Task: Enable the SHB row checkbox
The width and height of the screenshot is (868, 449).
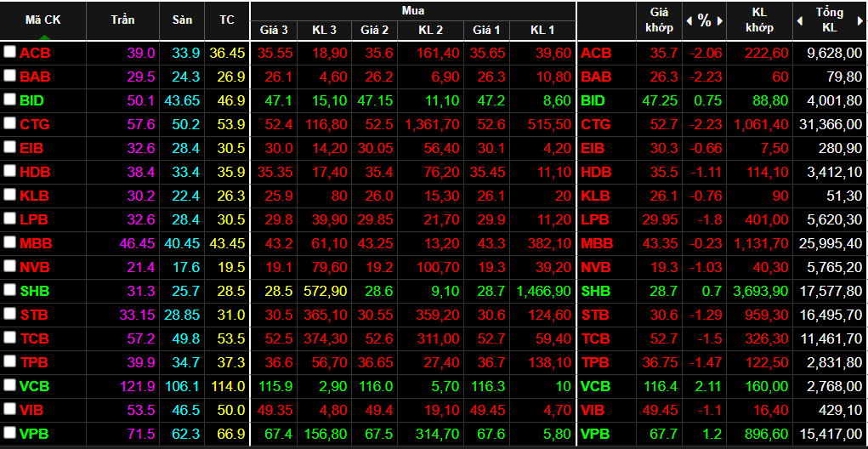Action: [9, 290]
